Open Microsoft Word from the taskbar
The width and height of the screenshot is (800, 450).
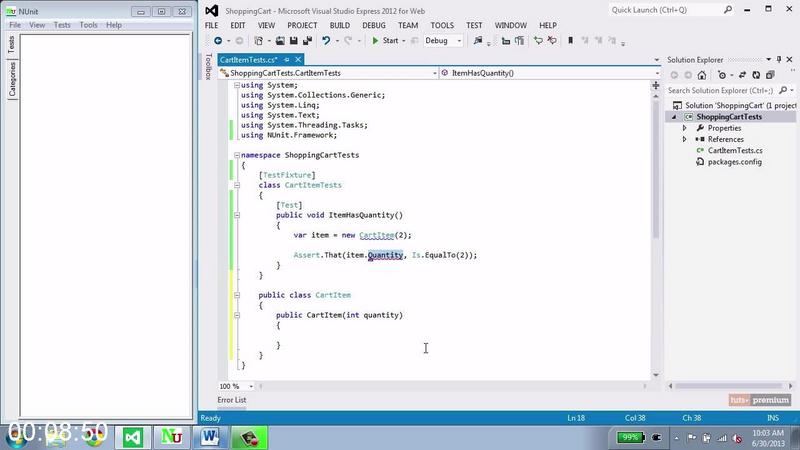tap(210, 437)
